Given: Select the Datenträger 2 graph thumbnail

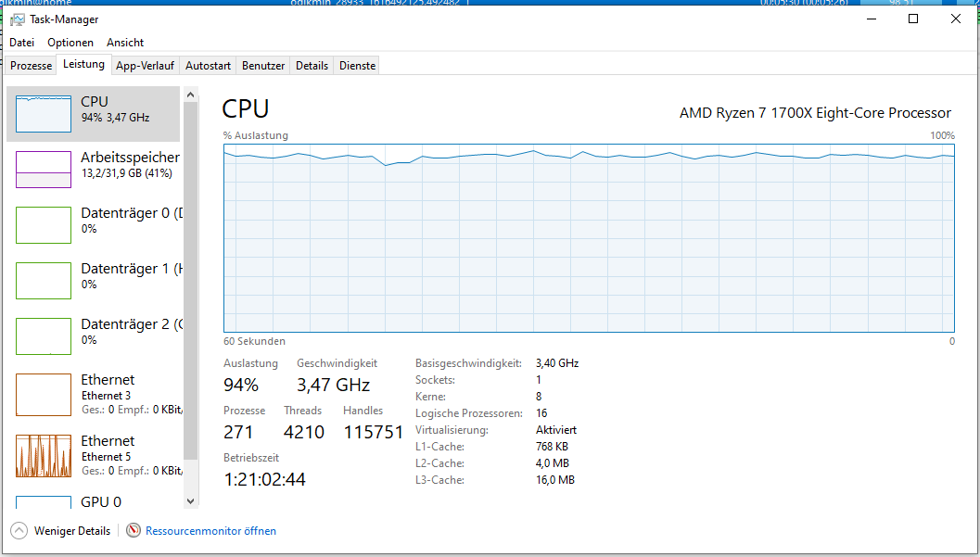Looking at the screenshot, I should (x=44, y=335).
